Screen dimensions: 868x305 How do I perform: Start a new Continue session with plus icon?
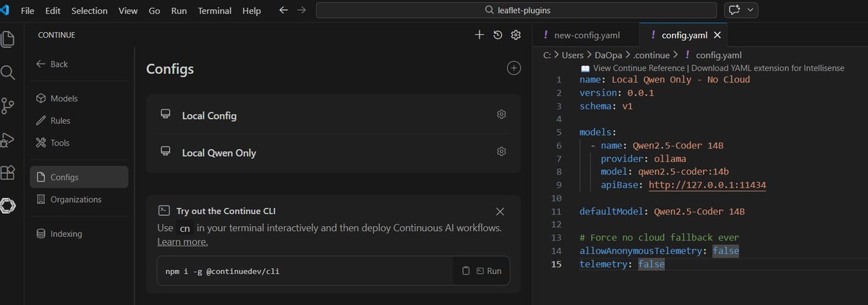click(x=479, y=35)
